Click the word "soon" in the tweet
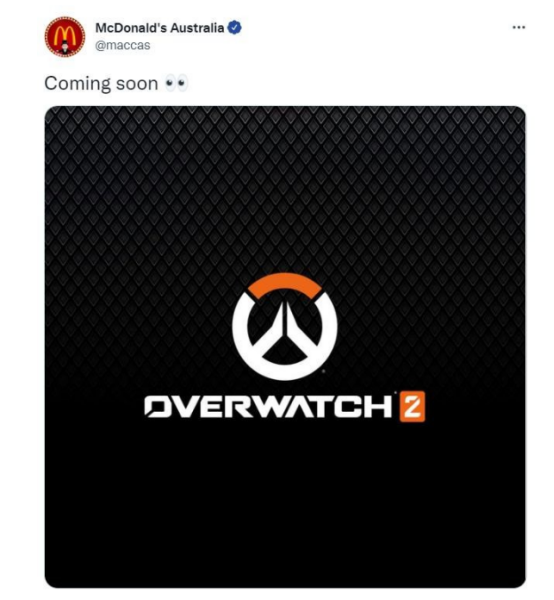This screenshot has height=600, width=554. pyautogui.click(x=137, y=84)
